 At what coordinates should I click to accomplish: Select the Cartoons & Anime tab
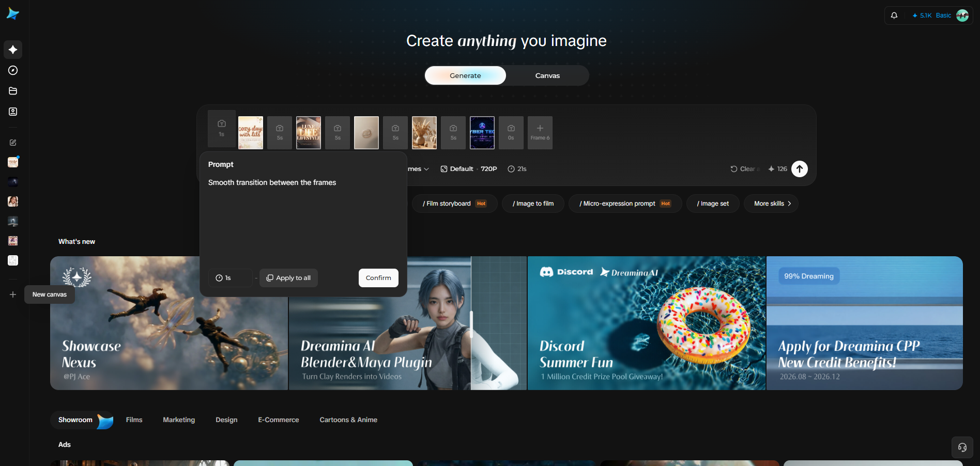click(x=348, y=420)
